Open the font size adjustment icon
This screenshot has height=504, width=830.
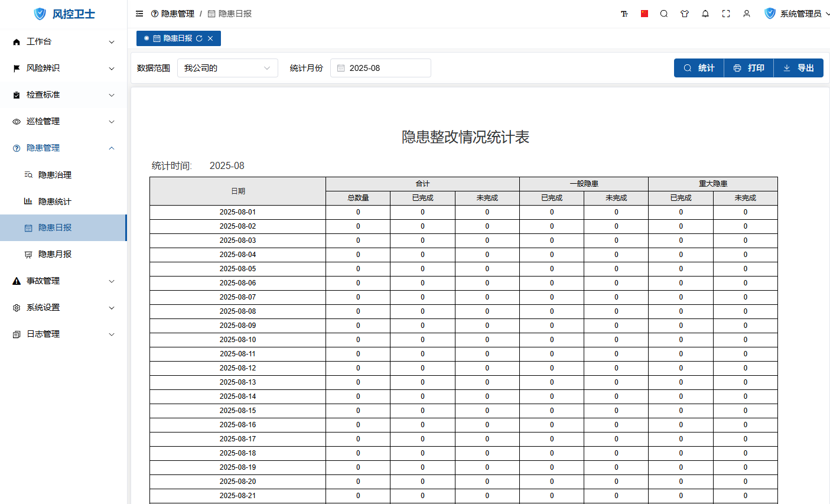(624, 14)
